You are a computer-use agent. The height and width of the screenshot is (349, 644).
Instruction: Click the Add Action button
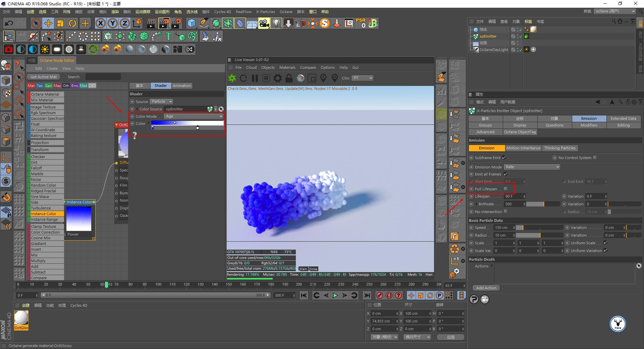click(486, 288)
